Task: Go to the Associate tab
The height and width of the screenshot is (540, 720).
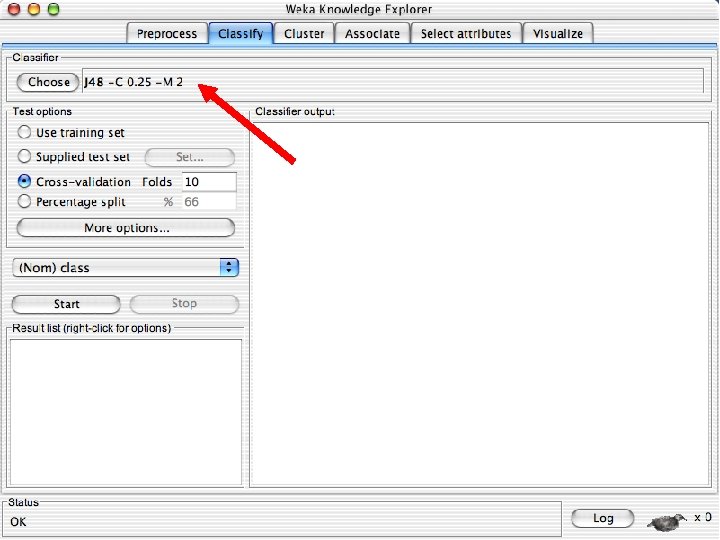Action: (372, 34)
